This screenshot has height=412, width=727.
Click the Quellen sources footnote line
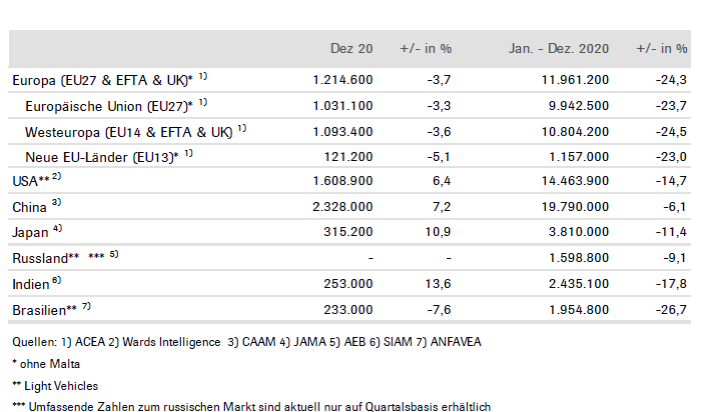[247, 342]
